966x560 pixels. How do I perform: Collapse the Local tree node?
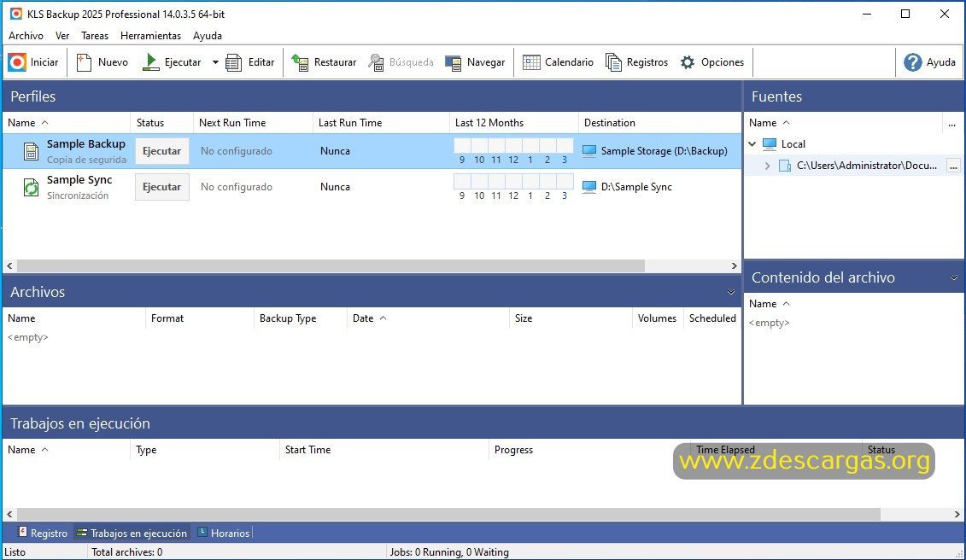(x=752, y=144)
